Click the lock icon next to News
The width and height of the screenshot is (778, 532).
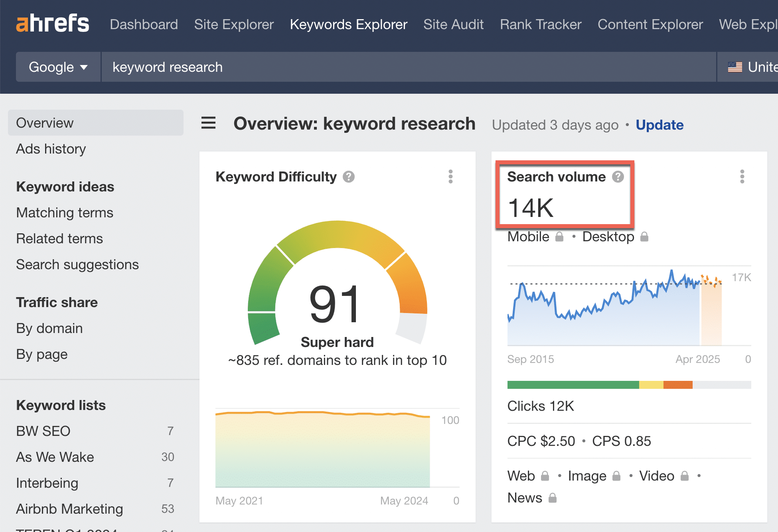[553, 498]
